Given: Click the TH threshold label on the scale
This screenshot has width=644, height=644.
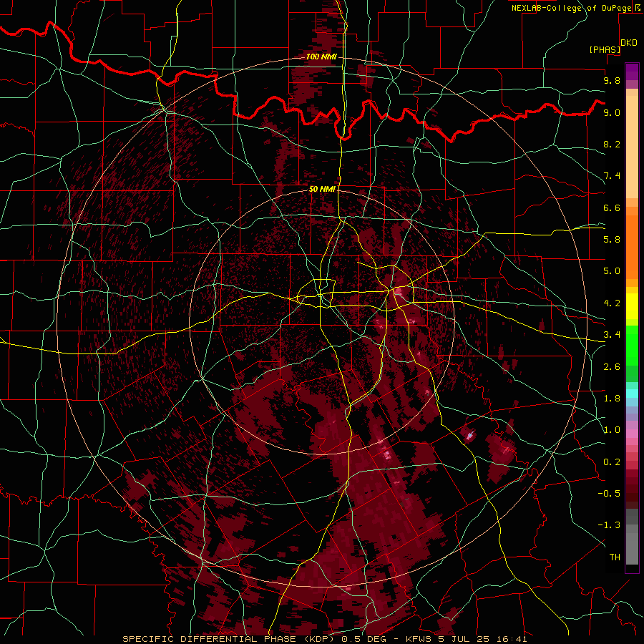Looking at the screenshot, I should (x=615, y=557).
